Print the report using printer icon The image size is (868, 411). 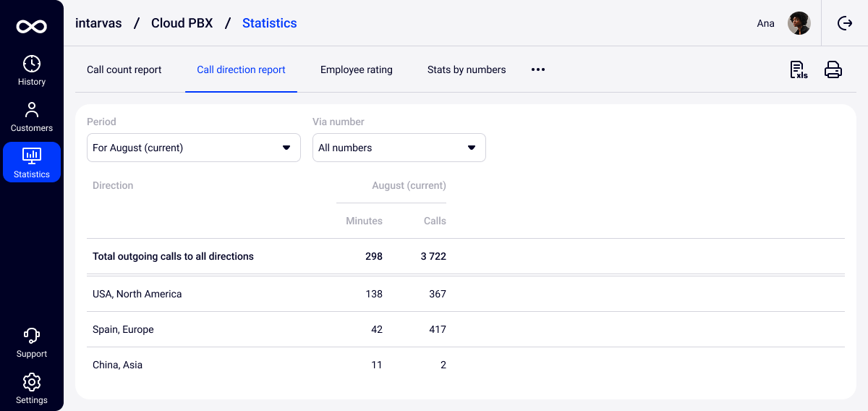tap(833, 69)
